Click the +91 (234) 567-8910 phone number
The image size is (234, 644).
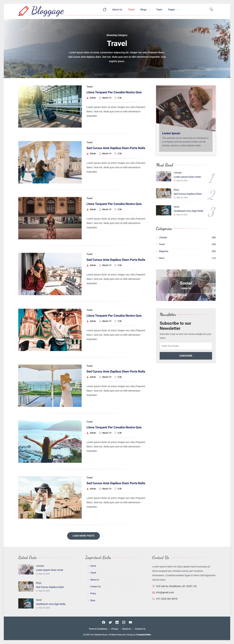point(167,599)
